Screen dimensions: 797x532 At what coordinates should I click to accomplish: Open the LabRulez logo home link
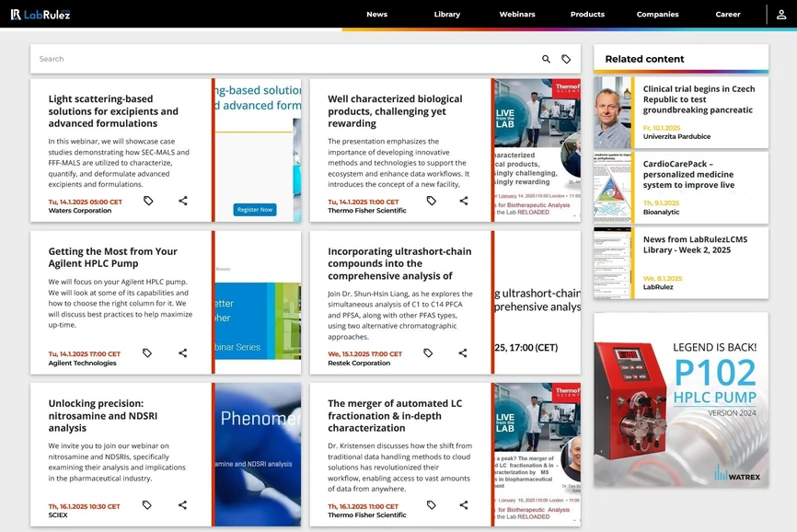point(40,14)
